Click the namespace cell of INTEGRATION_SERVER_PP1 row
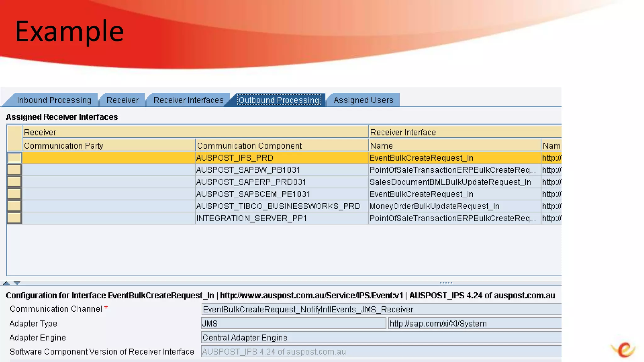The height and width of the screenshot is (362, 644). [x=552, y=218]
